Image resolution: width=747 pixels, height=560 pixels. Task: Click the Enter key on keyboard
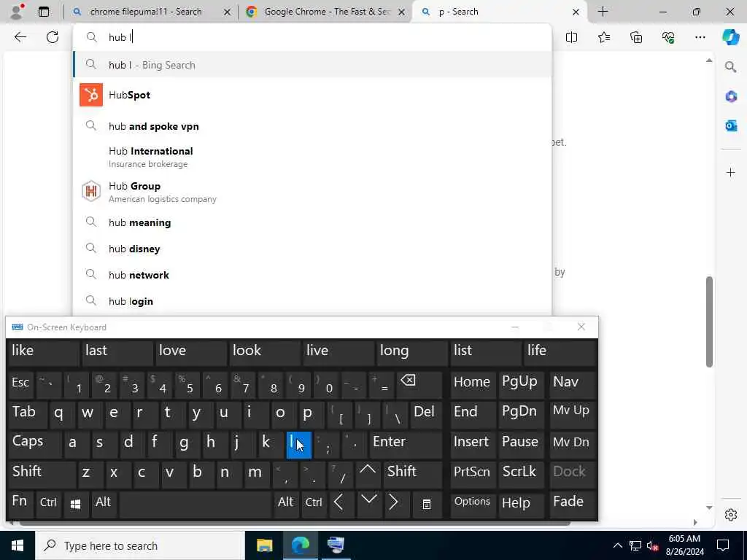click(406, 444)
